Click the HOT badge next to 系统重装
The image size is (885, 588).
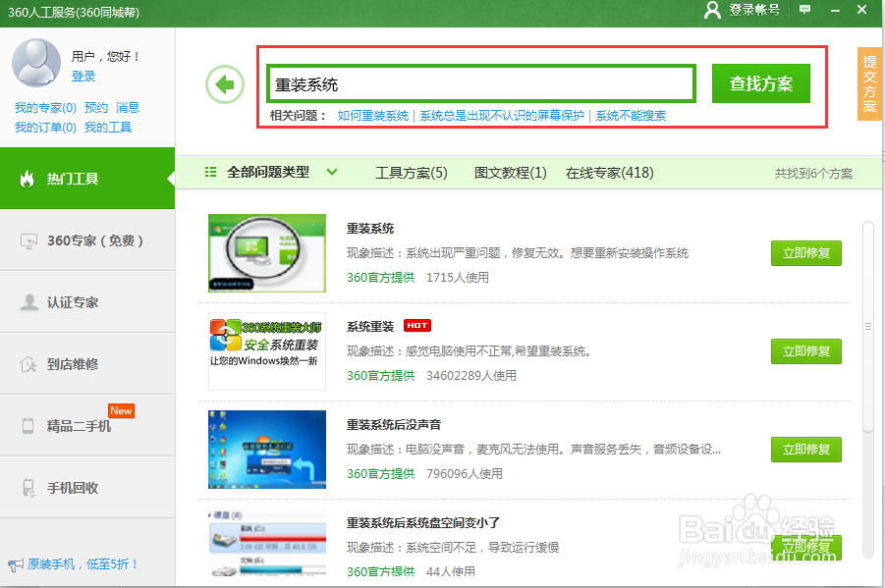point(417,326)
